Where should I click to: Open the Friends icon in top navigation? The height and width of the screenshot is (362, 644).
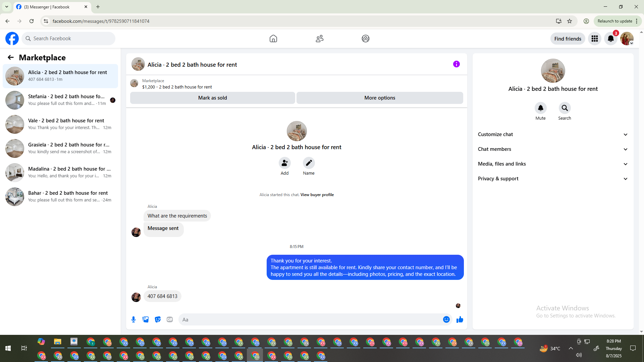click(x=320, y=39)
